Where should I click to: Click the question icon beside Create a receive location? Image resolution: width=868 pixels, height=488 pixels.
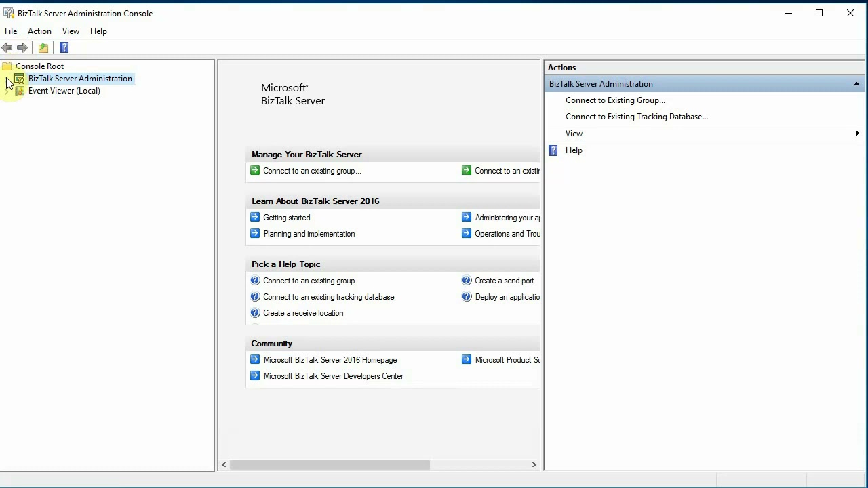[255, 313]
